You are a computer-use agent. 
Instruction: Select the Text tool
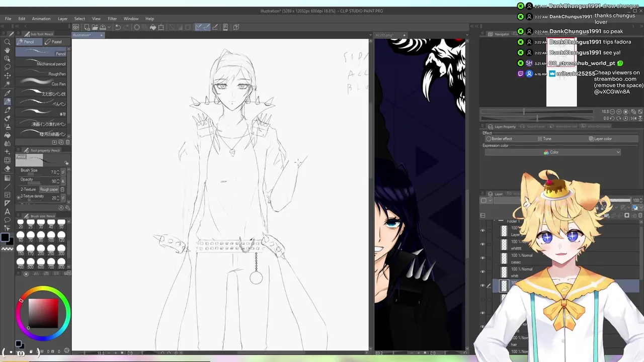tap(7, 212)
